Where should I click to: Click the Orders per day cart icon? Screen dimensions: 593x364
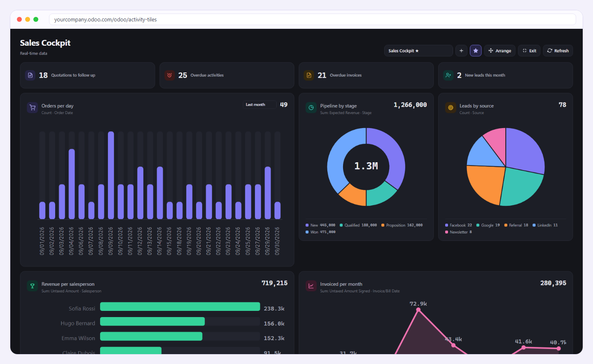32,108
